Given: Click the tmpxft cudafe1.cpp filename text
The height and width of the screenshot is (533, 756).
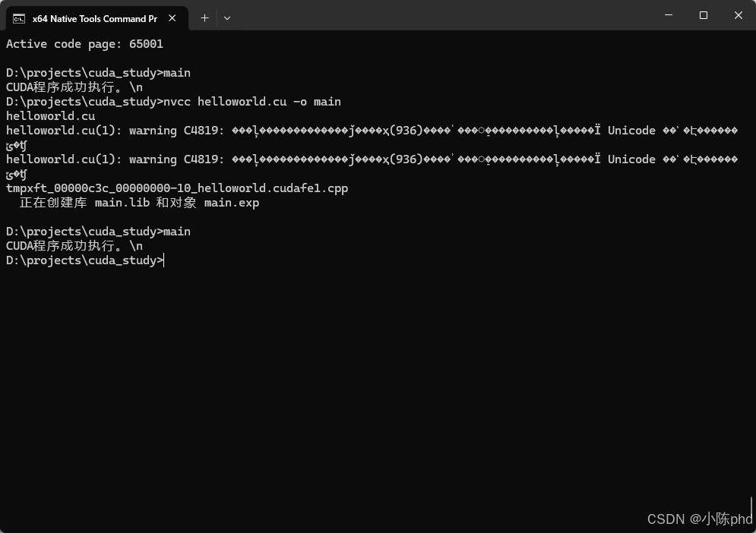Looking at the screenshot, I should pyautogui.click(x=176, y=188).
